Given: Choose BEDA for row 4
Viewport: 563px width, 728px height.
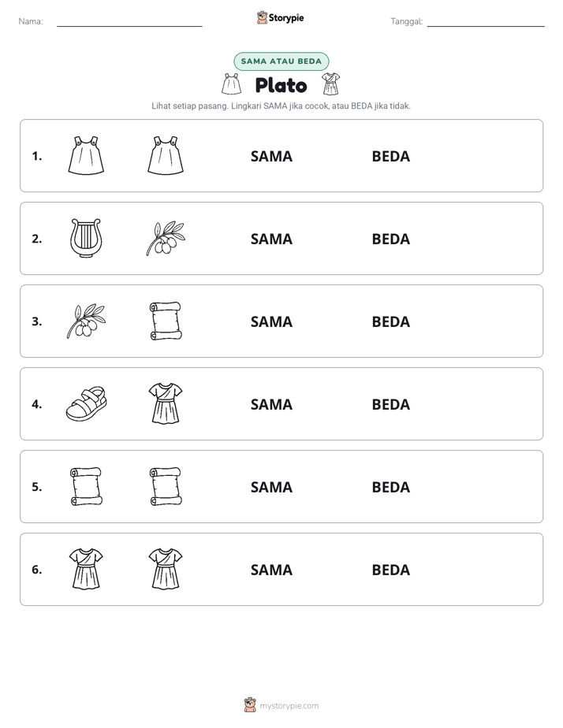Looking at the screenshot, I should [391, 404].
